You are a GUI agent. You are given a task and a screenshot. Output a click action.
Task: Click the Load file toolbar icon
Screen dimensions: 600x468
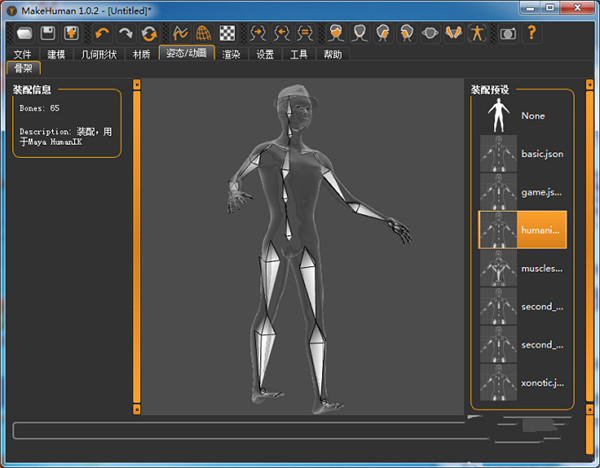coord(23,33)
